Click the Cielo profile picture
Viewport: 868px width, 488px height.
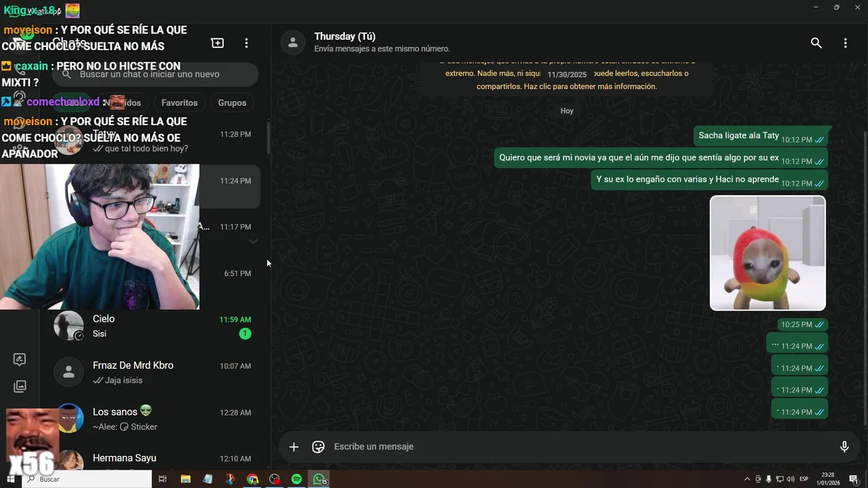point(68,326)
